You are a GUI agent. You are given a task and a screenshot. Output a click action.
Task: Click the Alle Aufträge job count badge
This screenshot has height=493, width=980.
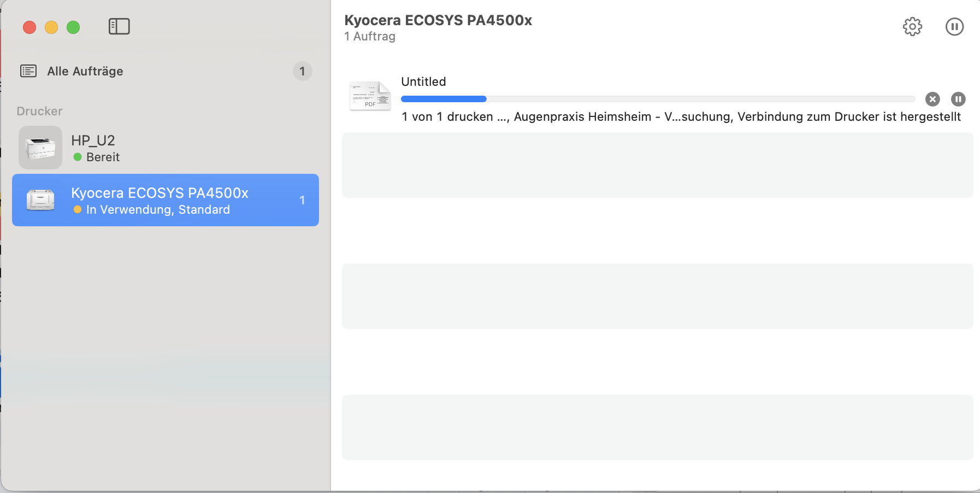pos(302,71)
